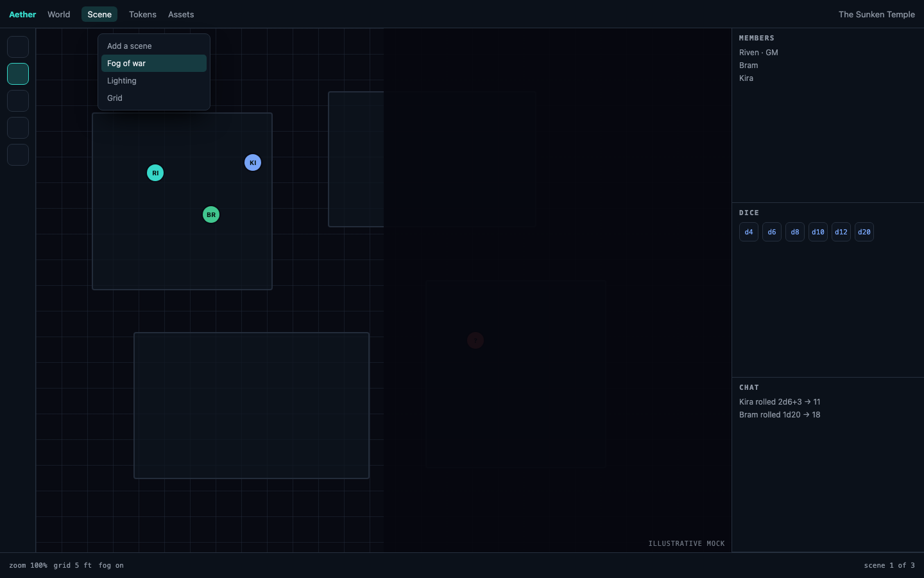Image resolution: width=924 pixels, height=578 pixels.
Task: Choose Add a scene from the menu
Action: coord(154,46)
